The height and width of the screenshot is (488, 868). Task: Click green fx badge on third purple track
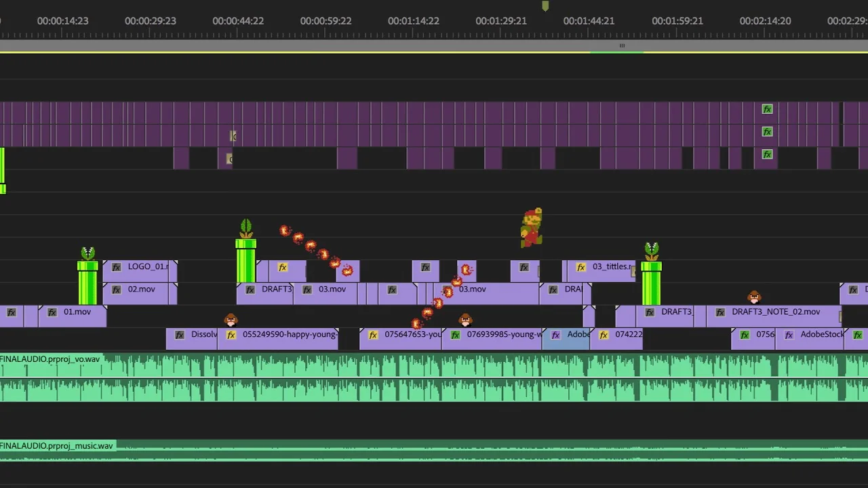pyautogui.click(x=768, y=155)
